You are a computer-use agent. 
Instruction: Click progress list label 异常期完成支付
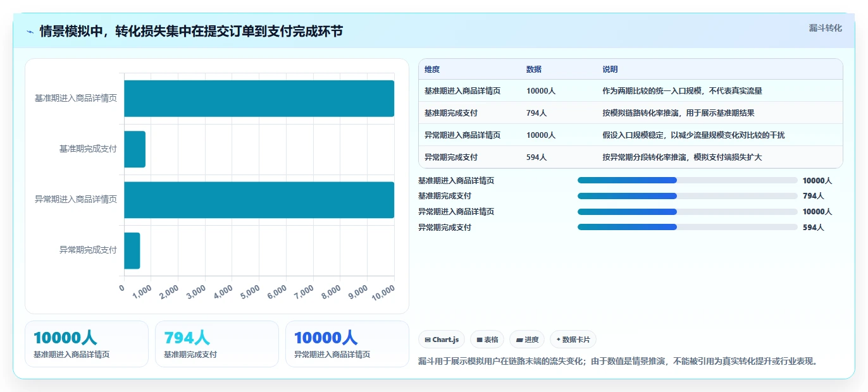coord(445,228)
